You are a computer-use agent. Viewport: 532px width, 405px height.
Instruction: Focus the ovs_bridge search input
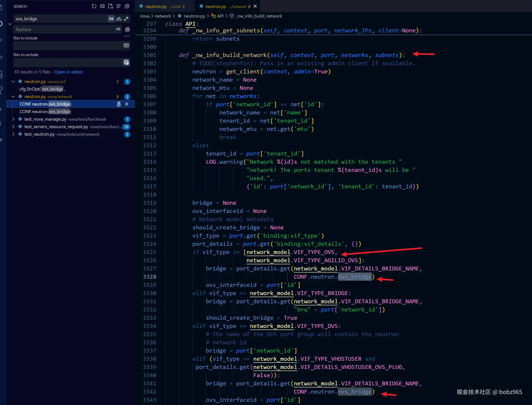point(60,18)
